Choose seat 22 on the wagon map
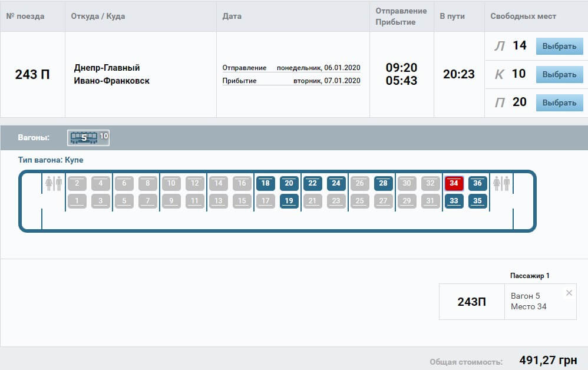The height and width of the screenshot is (370, 588). coord(312,183)
